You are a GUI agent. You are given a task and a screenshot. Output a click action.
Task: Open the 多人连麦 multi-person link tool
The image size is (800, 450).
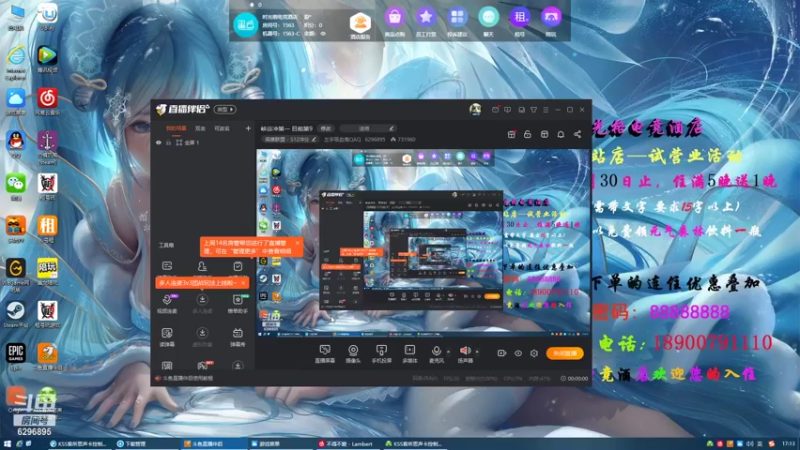[202, 304]
